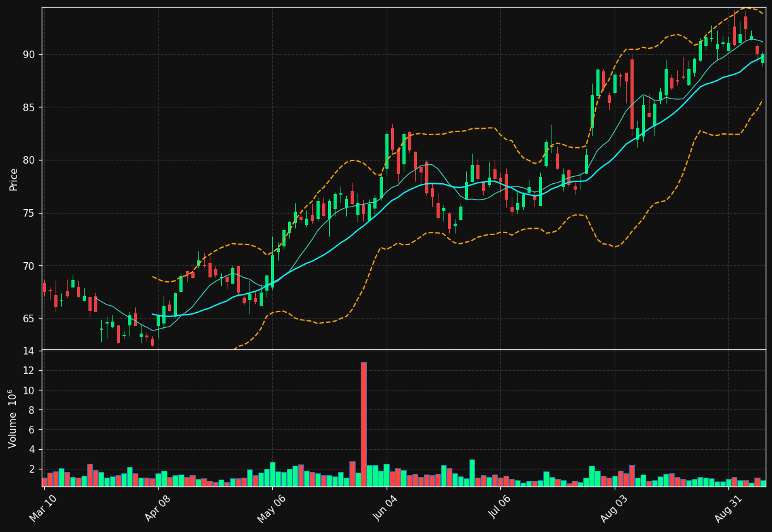Click the volume tick label 6

pos(32,430)
